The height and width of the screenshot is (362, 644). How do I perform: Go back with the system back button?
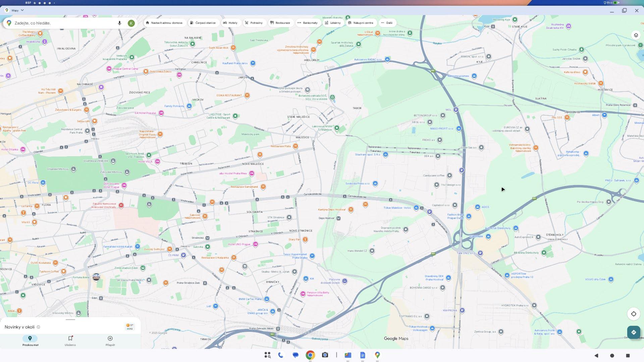(x=596, y=355)
